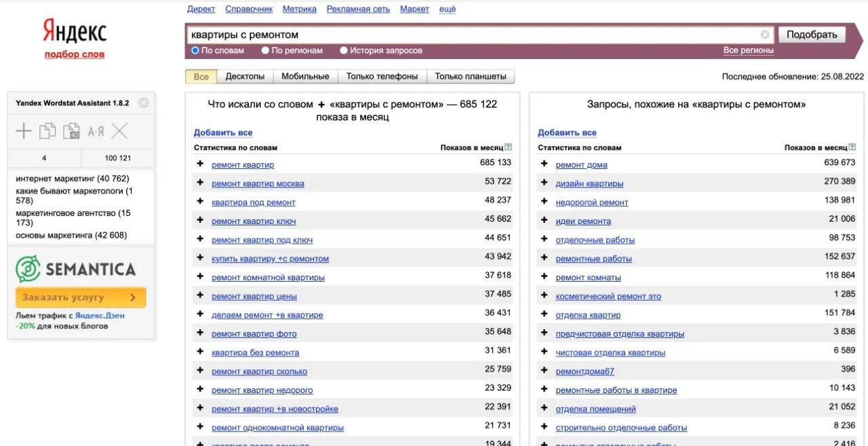Screen dimensions: 868x446
Task: Click the Яндекс logo
Action: [x=75, y=31]
